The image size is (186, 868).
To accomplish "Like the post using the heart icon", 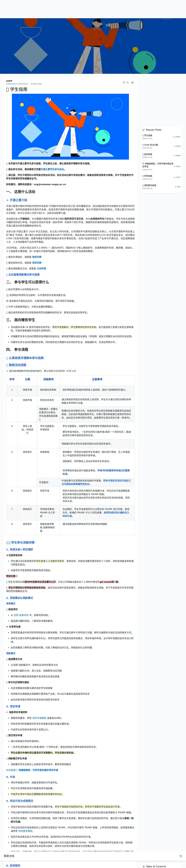I will (x=124, y=83).
